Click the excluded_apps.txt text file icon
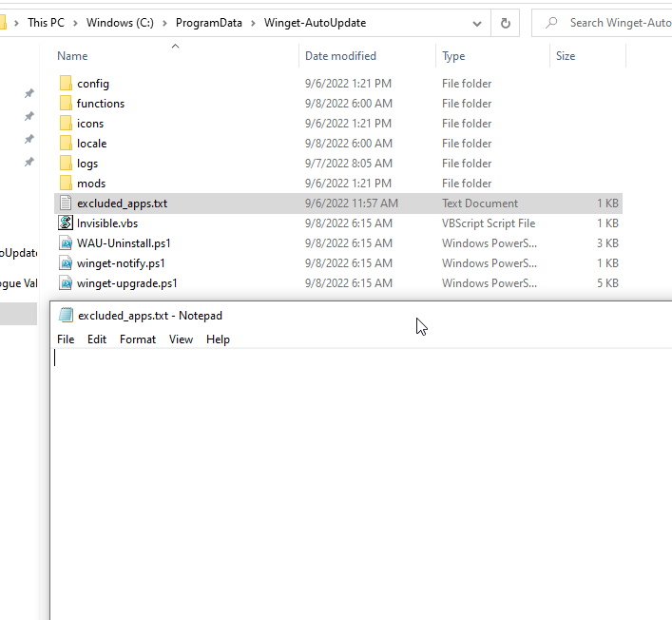 (66, 203)
